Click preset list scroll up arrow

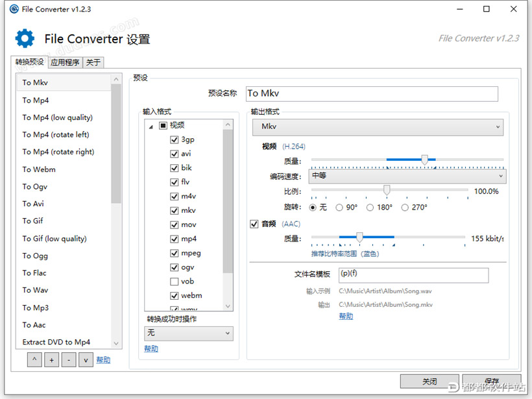click(x=116, y=79)
